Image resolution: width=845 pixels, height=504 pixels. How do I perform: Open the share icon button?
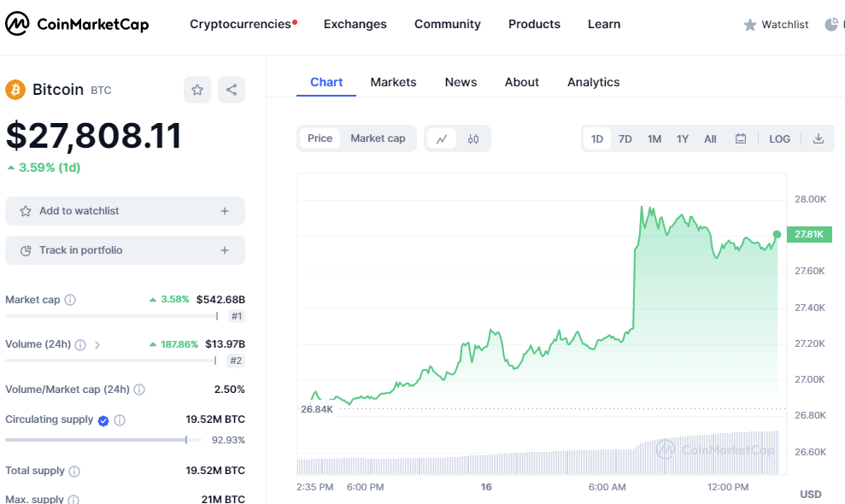[x=232, y=90]
